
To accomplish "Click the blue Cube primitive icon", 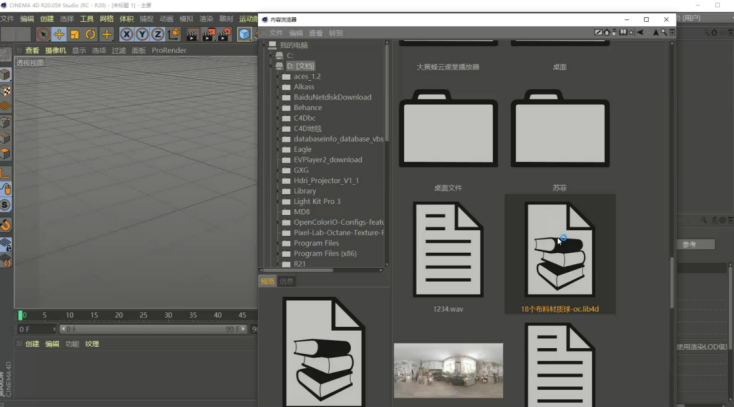I will point(243,34).
